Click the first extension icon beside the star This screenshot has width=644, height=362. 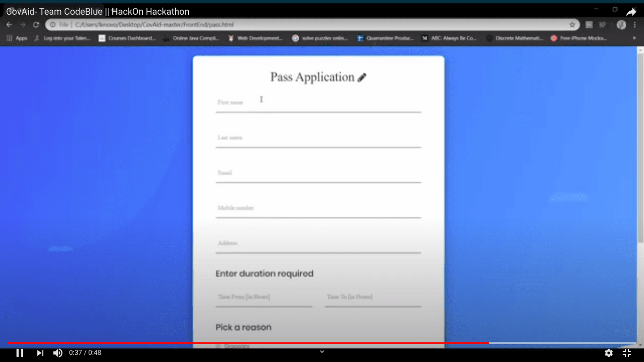click(589, 25)
